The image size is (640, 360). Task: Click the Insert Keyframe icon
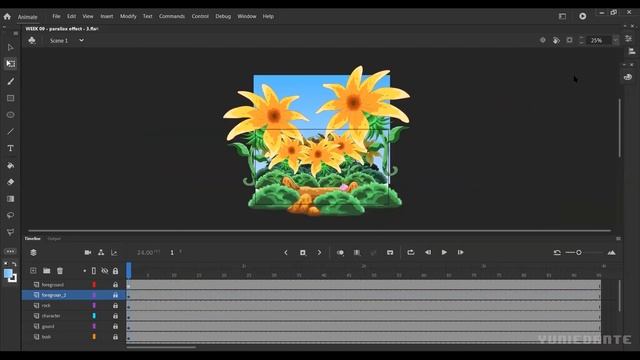click(303, 253)
